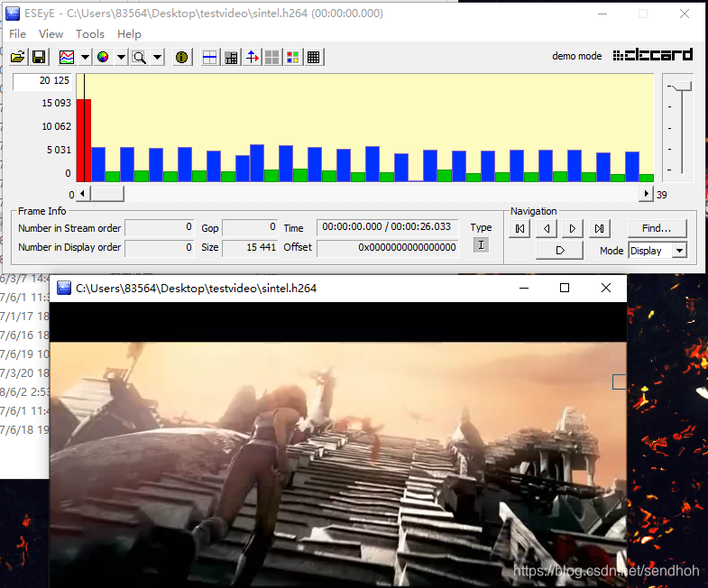Click the motion vectors arrows icon
The height and width of the screenshot is (588, 708).
253,58
